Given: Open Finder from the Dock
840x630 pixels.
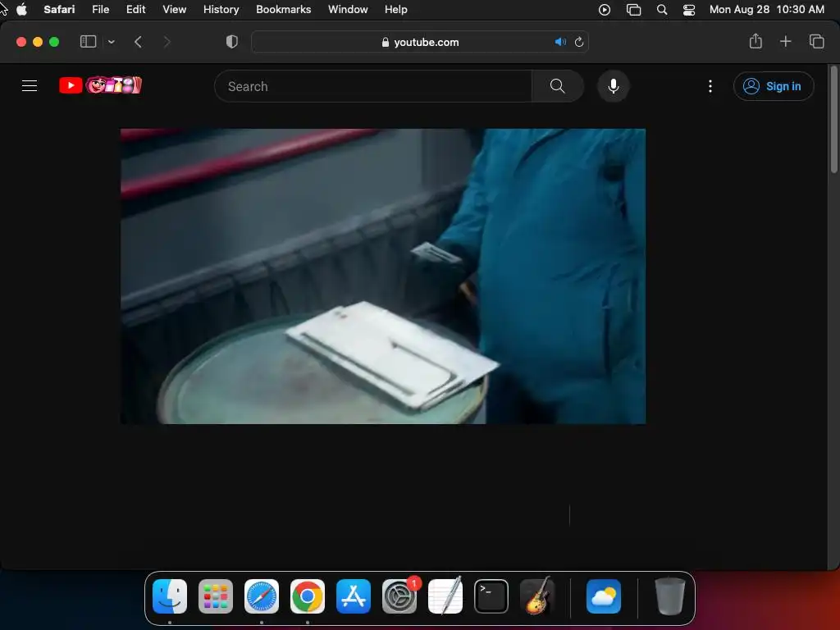Looking at the screenshot, I should point(170,596).
